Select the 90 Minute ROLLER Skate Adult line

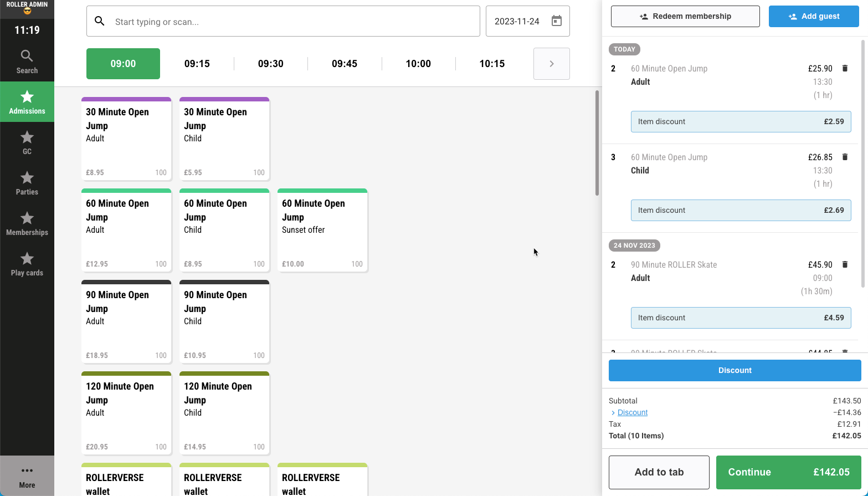[731, 278]
